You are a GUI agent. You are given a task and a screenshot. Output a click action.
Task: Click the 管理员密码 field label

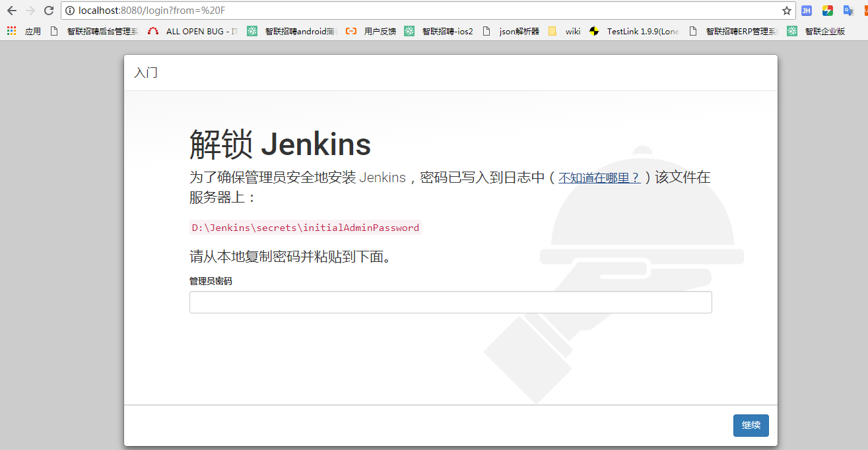coord(211,281)
